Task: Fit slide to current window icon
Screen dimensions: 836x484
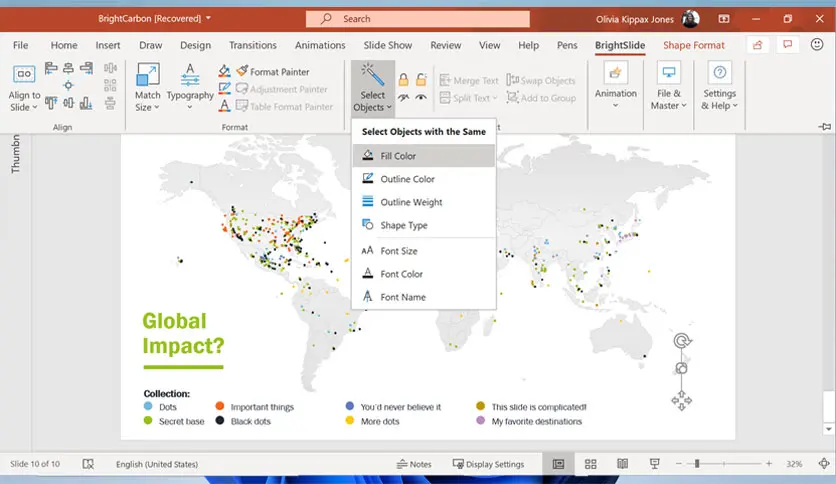Action: coord(824,464)
